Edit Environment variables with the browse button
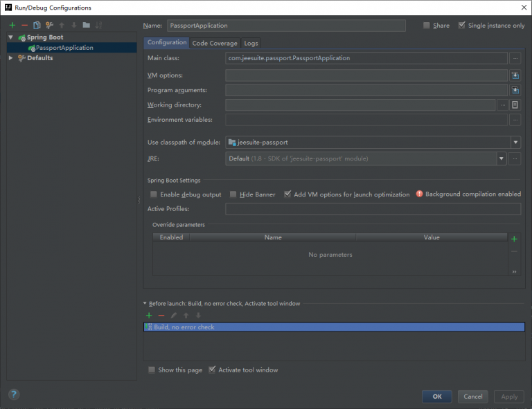The width and height of the screenshot is (532, 409). click(515, 120)
